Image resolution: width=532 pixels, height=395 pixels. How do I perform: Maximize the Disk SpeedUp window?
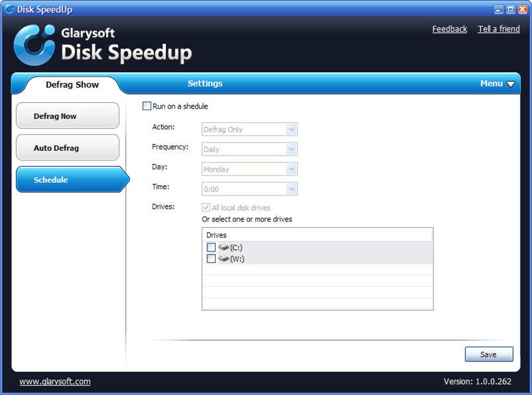point(510,9)
